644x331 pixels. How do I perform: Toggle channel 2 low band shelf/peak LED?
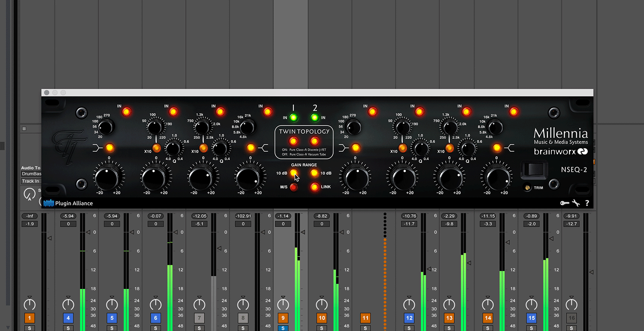coord(356,148)
